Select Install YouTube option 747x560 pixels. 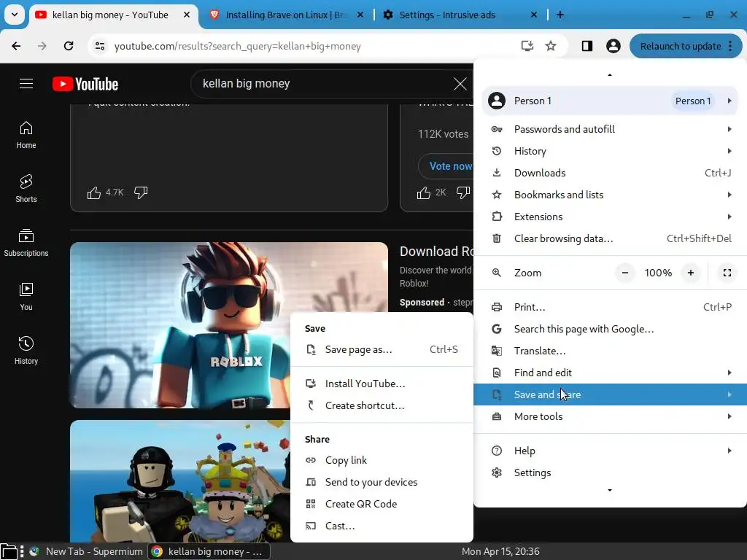coord(382,384)
